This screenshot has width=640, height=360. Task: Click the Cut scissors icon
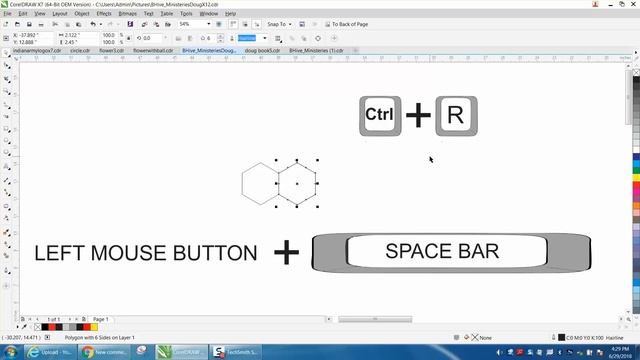[x=55, y=24]
